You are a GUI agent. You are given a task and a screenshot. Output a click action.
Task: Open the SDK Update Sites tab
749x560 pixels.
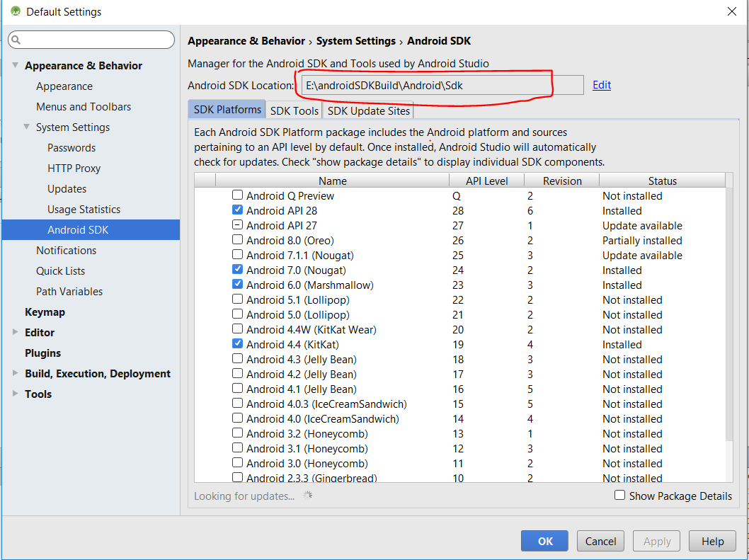(x=367, y=110)
